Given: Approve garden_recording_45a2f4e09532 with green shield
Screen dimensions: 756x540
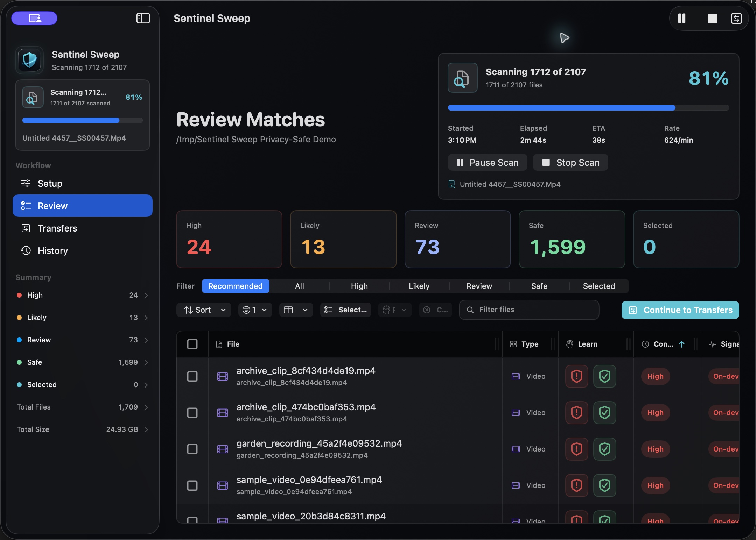Looking at the screenshot, I should point(605,449).
